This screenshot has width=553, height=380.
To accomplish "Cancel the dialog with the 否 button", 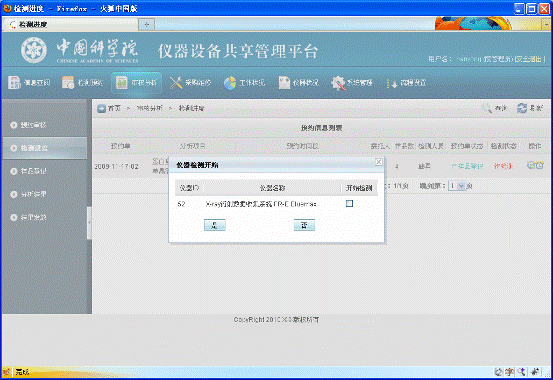I will 304,225.
